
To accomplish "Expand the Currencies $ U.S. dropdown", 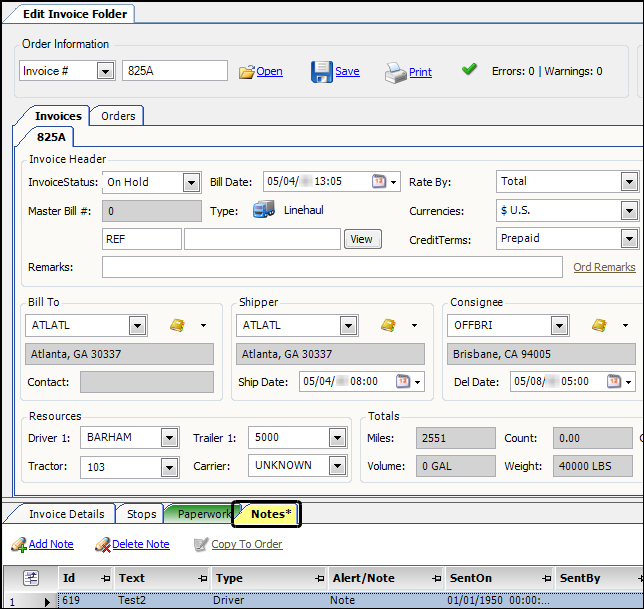I will click(629, 211).
